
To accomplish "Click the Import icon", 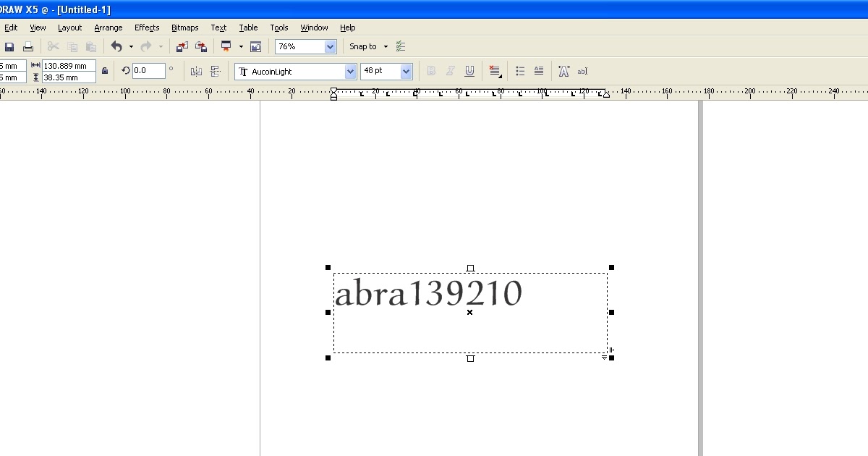I will pos(182,46).
